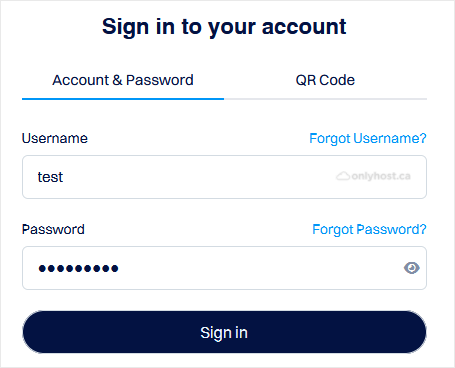Click the Username field label

point(55,138)
